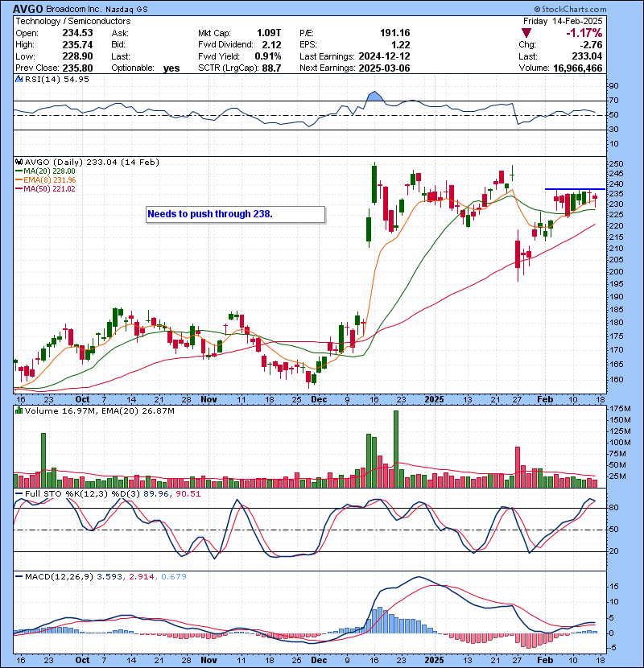
Task: Click the EMA(8) 231.96 legend entry
Action: pyautogui.click(x=46, y=179)
